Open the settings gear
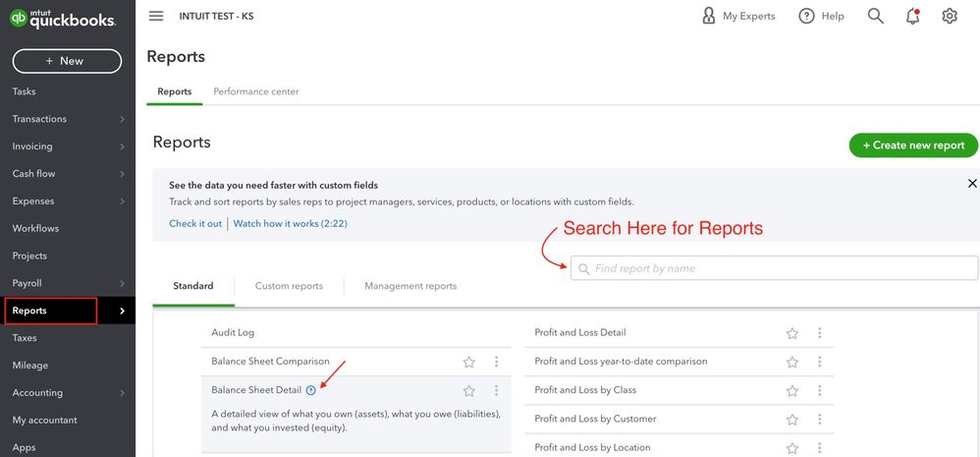 950,17
